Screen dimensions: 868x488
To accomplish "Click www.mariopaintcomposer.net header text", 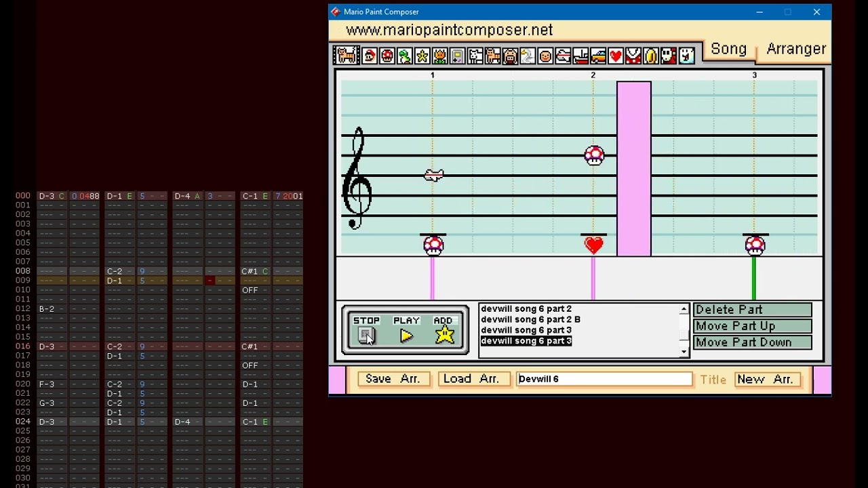I will click(x=449, y=30).
